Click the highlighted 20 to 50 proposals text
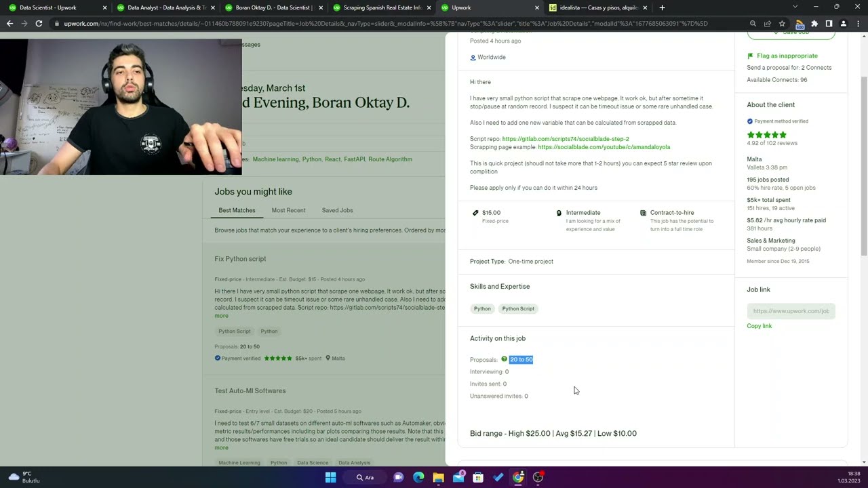This screenshot has height=488, width=868. pyautogui.click(x=521, y=360)
